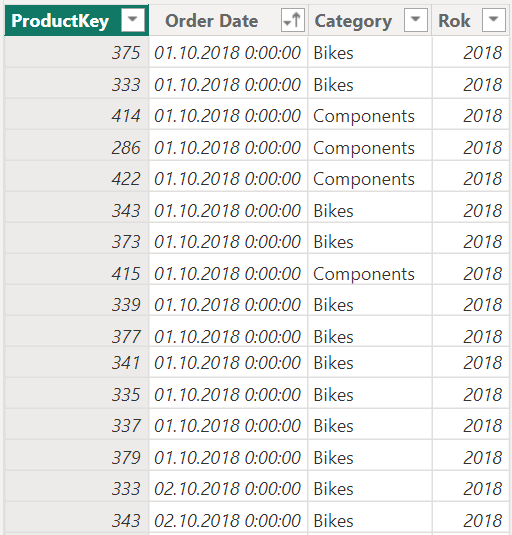Open the ProductKey column filter dropdown
This screenshot has width=512, height=535.
(x=133, y=20)
